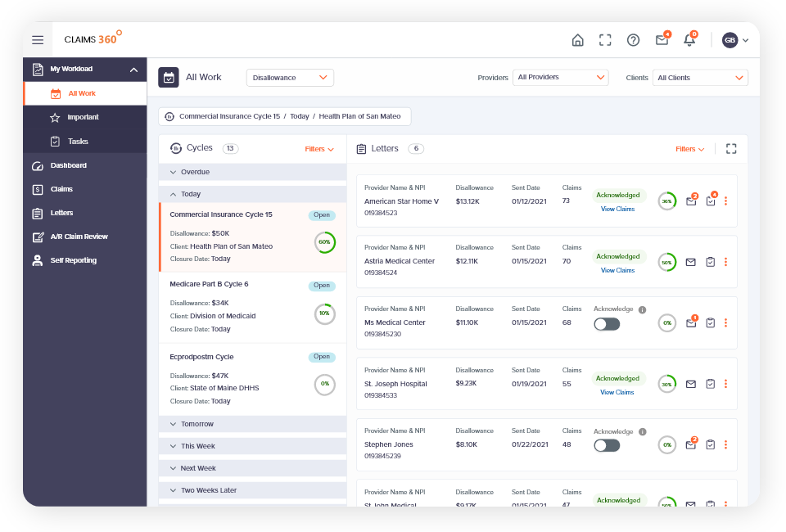The width and height of the screenshot is (786, 532).
Task: Go to the home icon
Action: tap(577, 40)
